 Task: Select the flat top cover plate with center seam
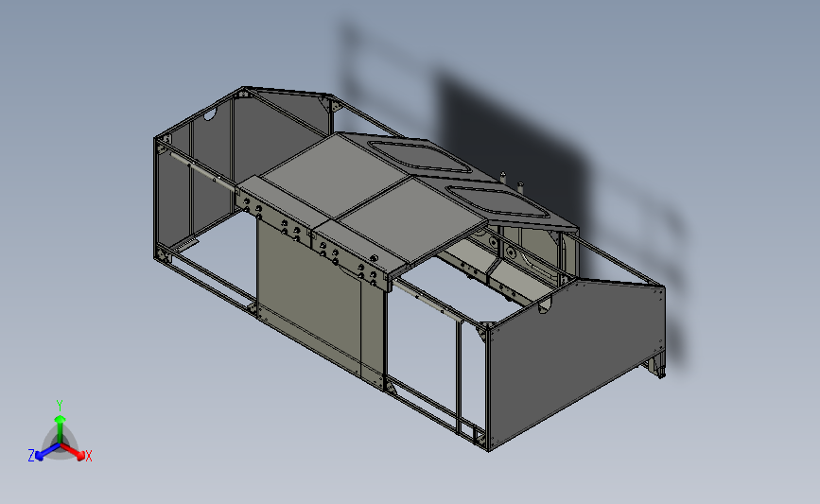pos(374,199)
